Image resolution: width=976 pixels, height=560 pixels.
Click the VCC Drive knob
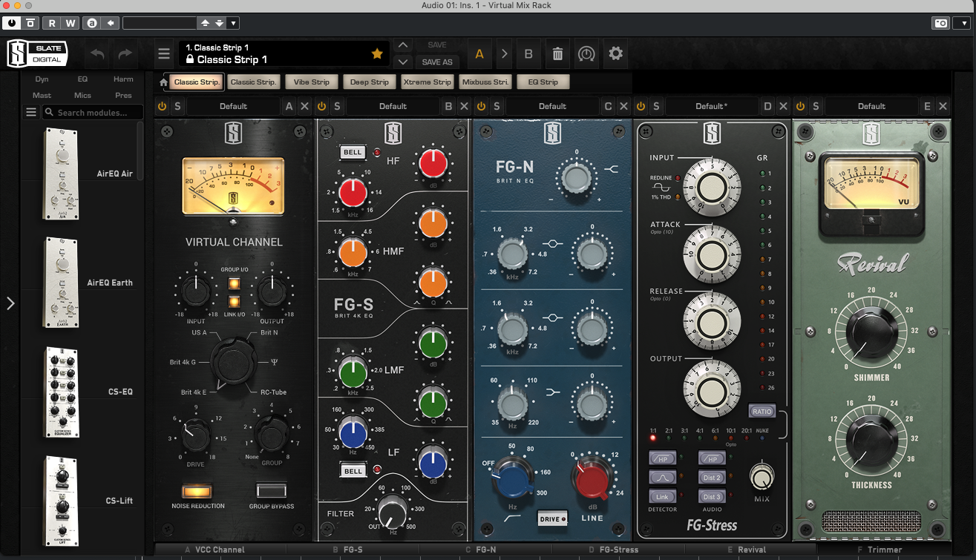pos(196,435)
